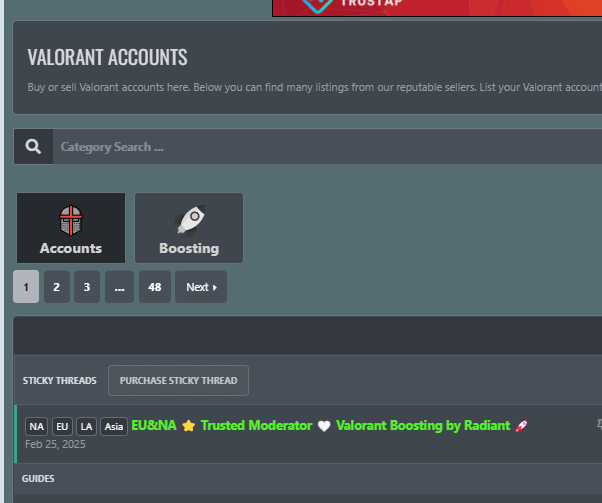This screenshot has height=503, width=602.
Task: Click the magnifying glass search icon
Action: 33,147
